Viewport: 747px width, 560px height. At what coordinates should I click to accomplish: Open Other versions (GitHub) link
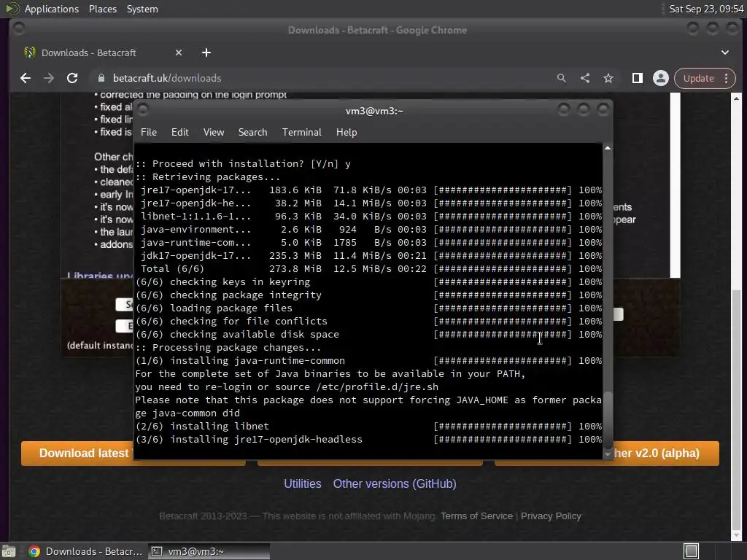(395, 484)
